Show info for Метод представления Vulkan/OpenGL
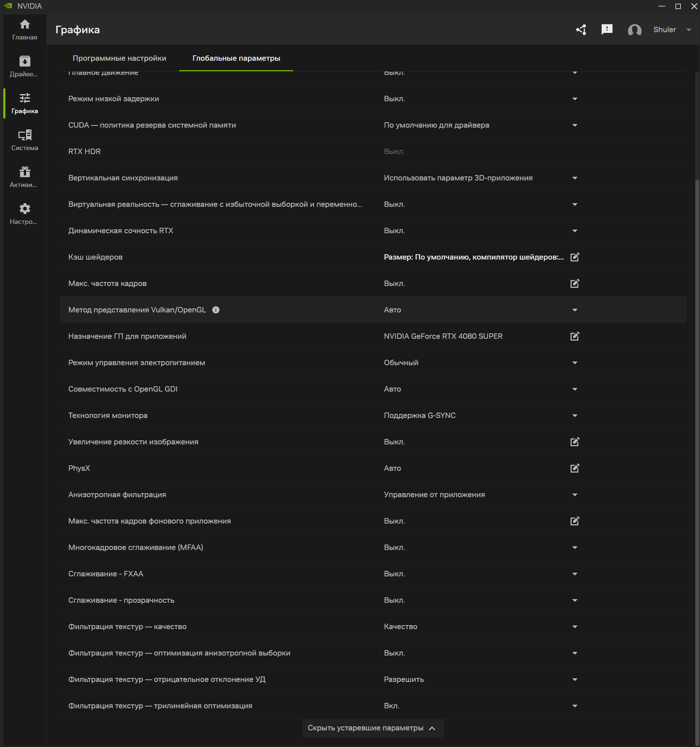The height and width of the screenshot is (747, 700). (x=215, y=310)
